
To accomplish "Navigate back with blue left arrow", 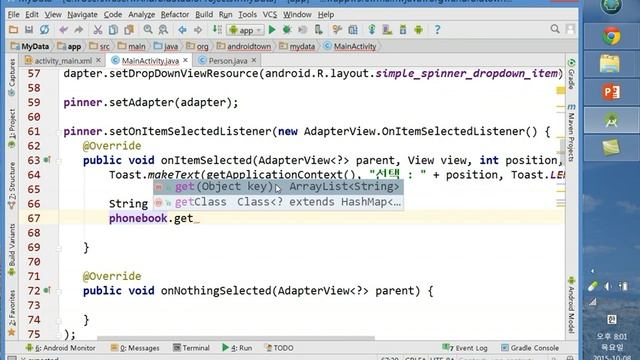I will pyautogui.click(x=182, y=30).
